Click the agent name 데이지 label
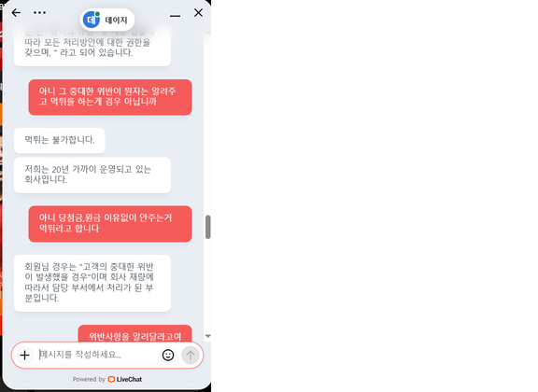 tap(116, 21)
